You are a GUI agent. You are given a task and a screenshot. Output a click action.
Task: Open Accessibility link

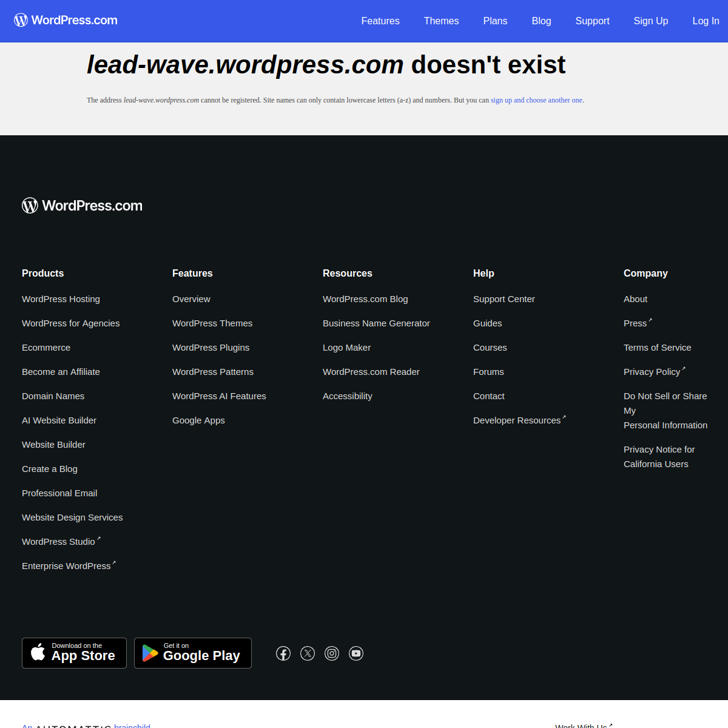[x=348, y=396]
